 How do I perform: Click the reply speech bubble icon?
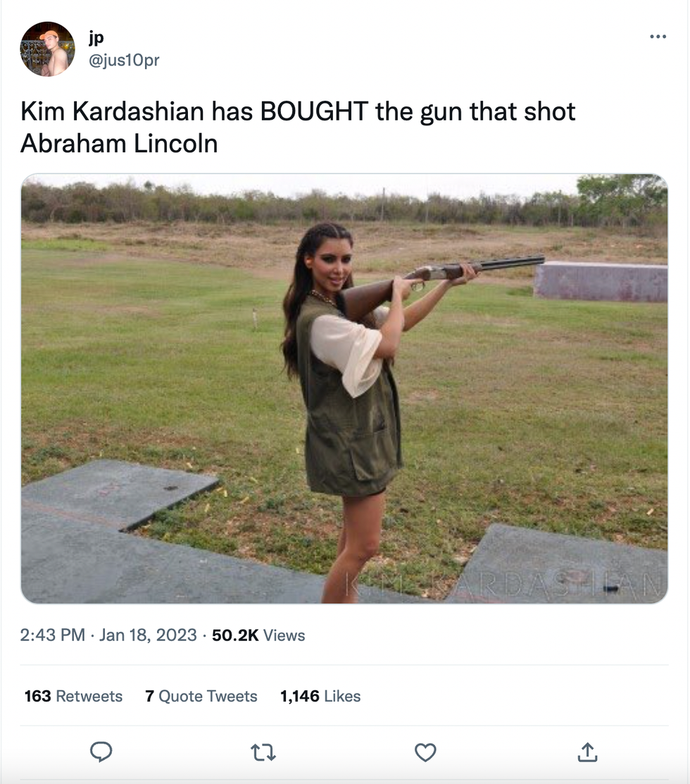point(101,752)
